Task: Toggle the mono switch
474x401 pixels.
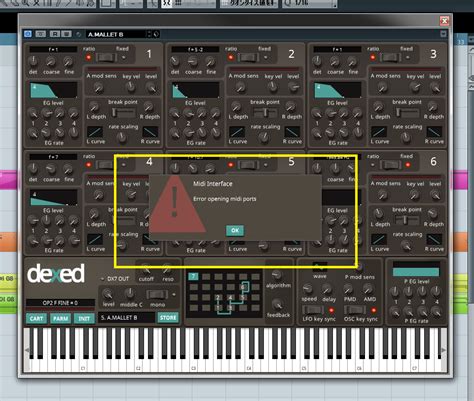Action: [157, 295]
